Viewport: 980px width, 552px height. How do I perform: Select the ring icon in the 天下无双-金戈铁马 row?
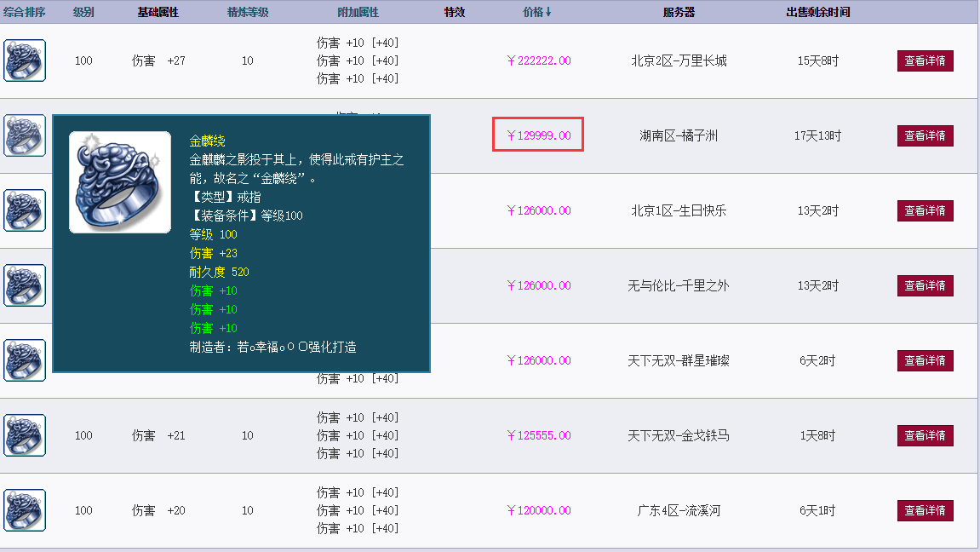coord(24,435)
